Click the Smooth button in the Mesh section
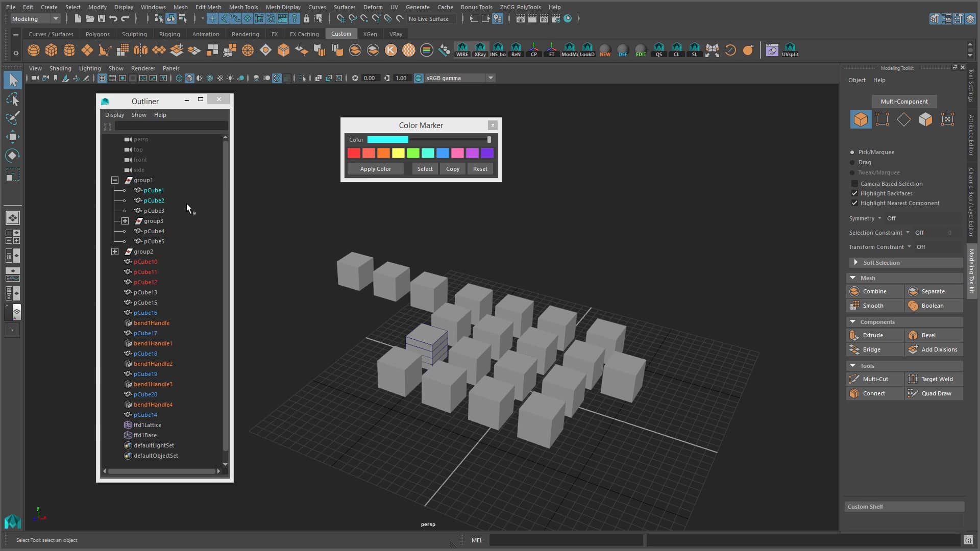 click(x=873, y=305)
